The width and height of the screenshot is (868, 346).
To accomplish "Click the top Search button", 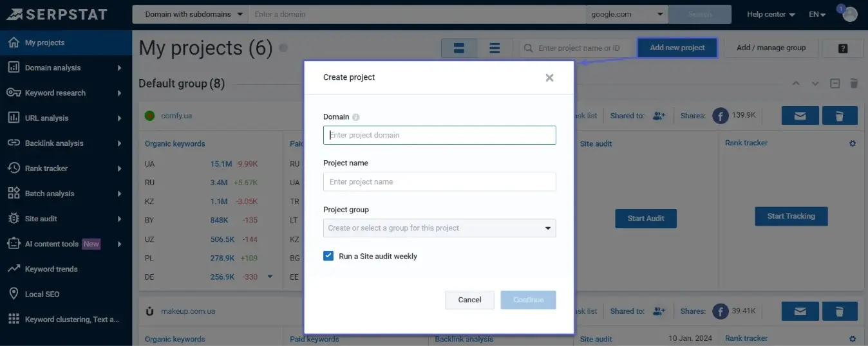I will (x=700, y=14).
